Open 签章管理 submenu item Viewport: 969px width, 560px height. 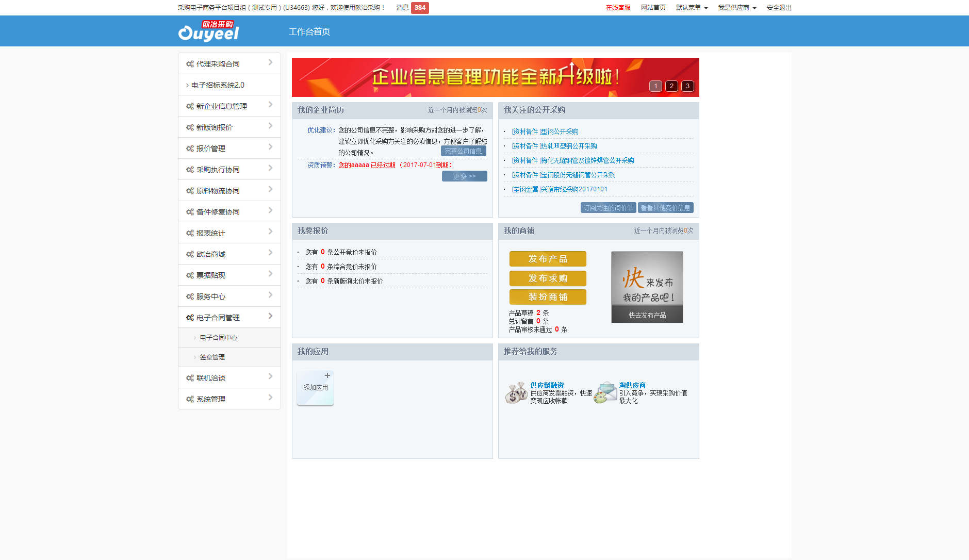(x=229, y=357)
